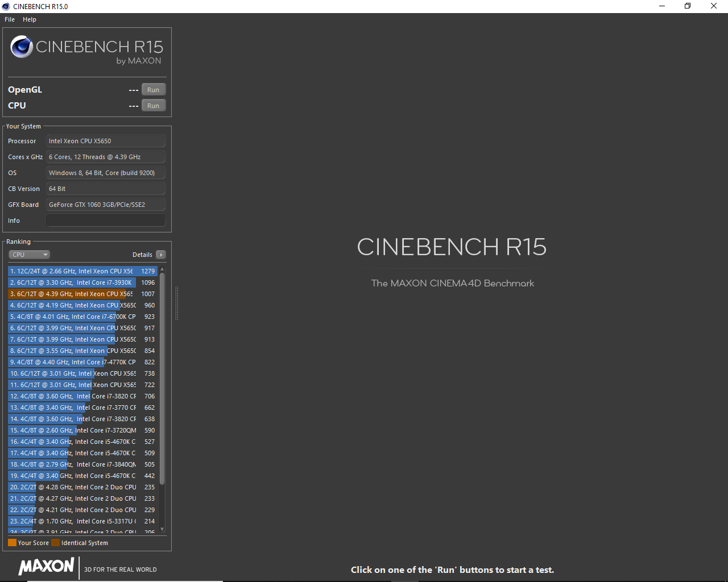
Task: Select ranking row 15 Core i7-3720QM
Action: (x=83, y=430)
